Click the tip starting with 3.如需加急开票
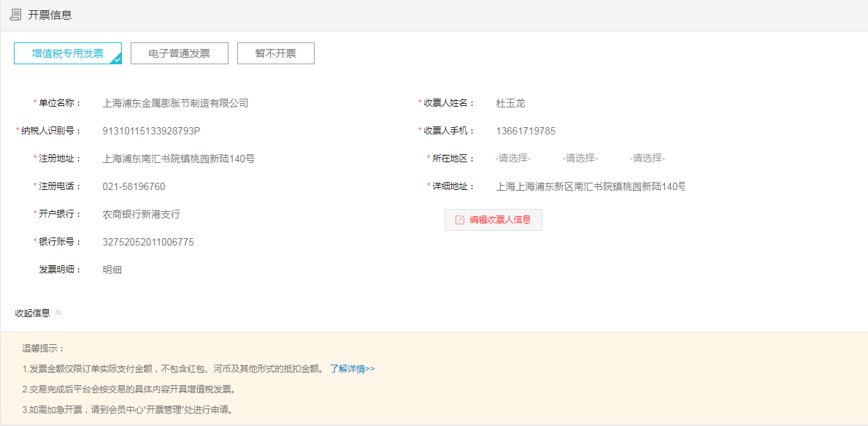The height and width of the screenshot is (426, 868). click(x=127, y=411)
